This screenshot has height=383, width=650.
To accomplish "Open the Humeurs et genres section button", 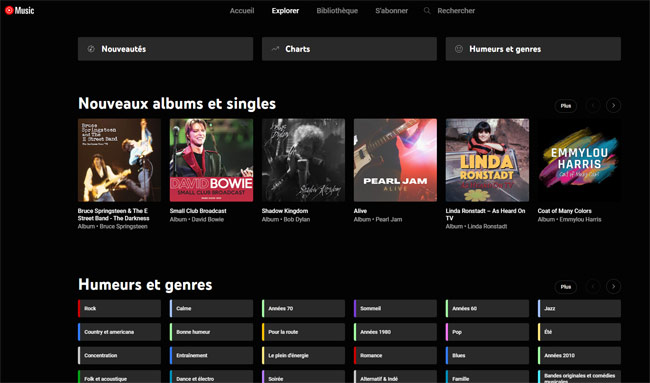I will point(533,49).
